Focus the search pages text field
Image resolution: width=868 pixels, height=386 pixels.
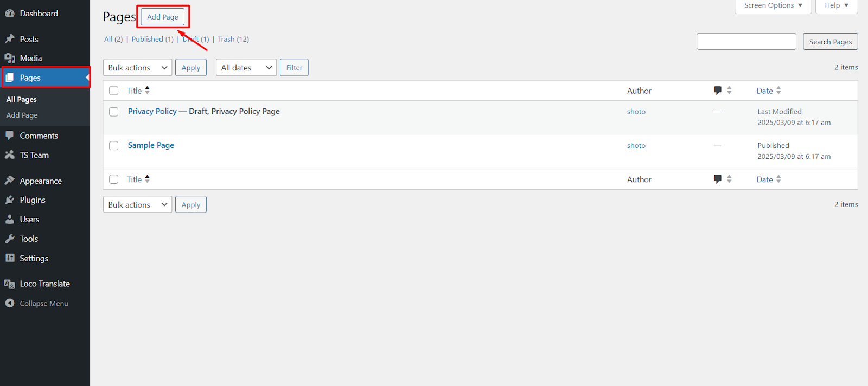(x=746, y=42)
